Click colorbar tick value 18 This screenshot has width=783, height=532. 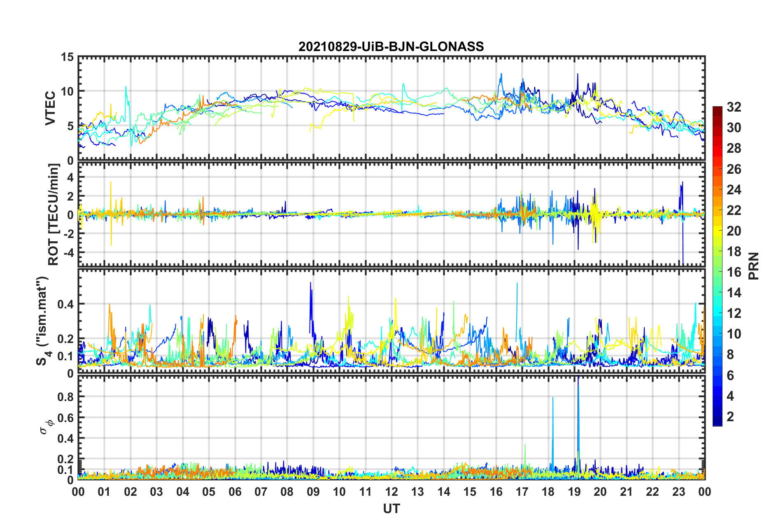click(734, 251)
